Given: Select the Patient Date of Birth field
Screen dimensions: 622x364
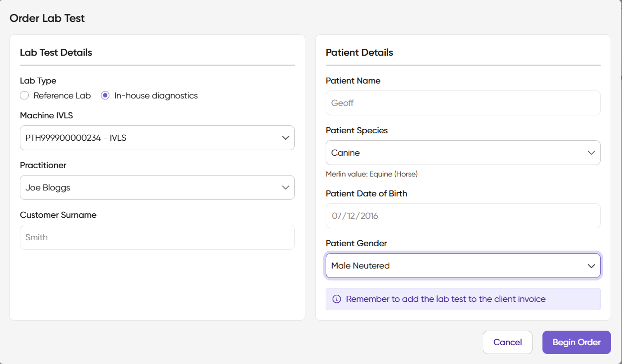Looking at the screenshot, I should point(462,216).
